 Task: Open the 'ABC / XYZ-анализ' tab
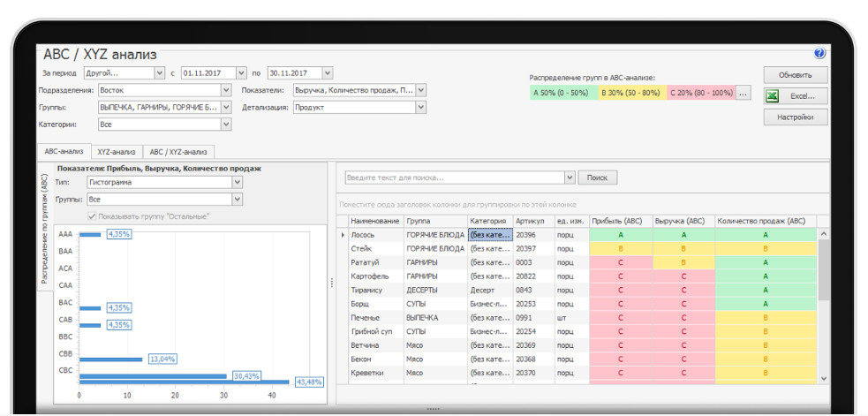[177, 152]
